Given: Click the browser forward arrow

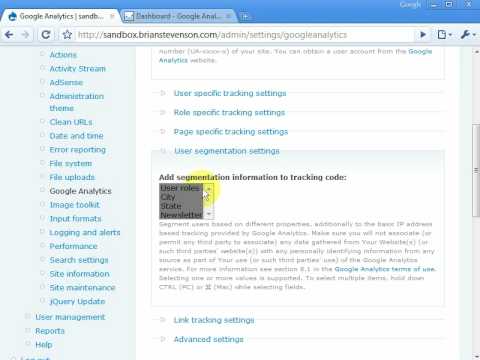Looking at the screenshot, I should click(x=26, y=34).
